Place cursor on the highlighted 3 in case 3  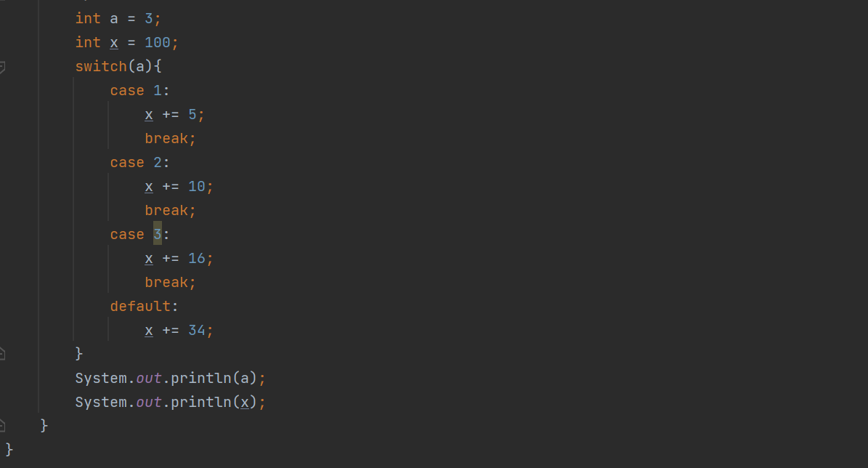pyautogui.click(x=157, y=234)
